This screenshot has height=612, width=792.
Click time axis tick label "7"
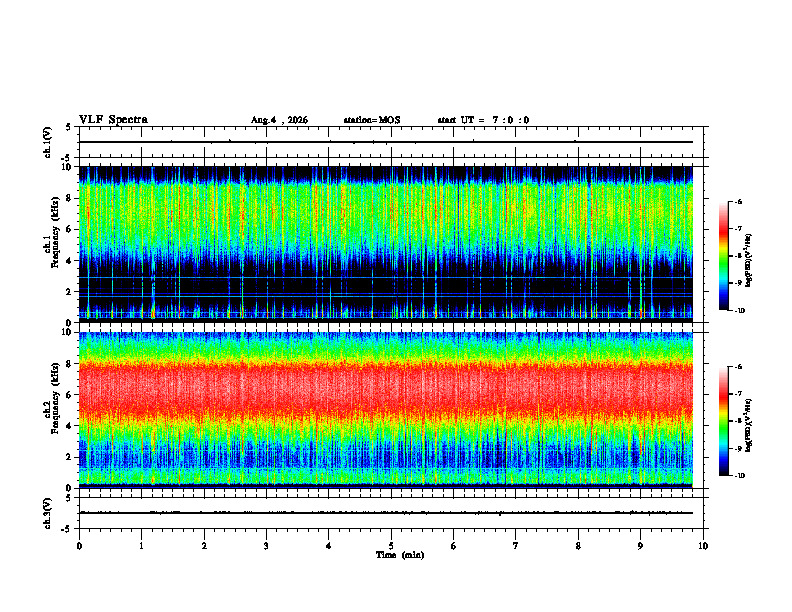516,546
